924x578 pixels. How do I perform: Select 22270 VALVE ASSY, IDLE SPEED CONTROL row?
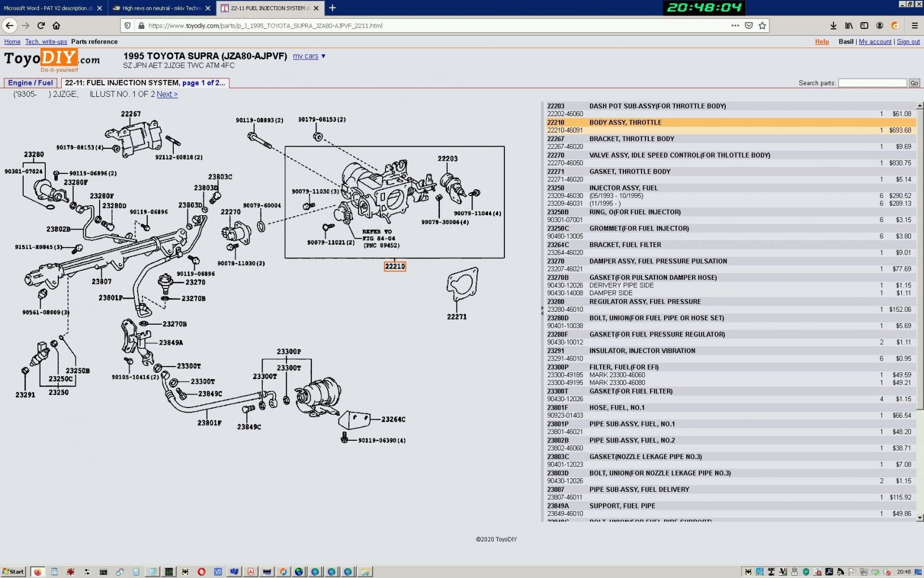730,155
